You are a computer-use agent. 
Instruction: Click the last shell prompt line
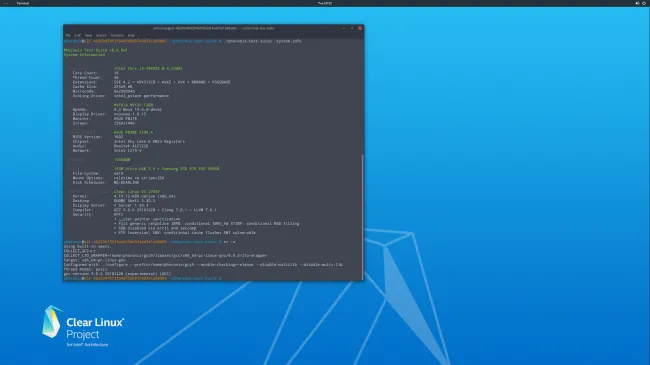tap(143, 278)
